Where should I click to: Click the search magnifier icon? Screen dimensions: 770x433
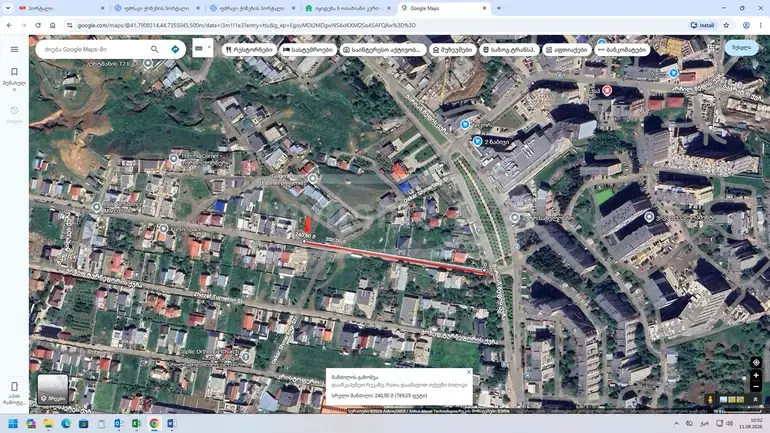(x=155, y=49)
